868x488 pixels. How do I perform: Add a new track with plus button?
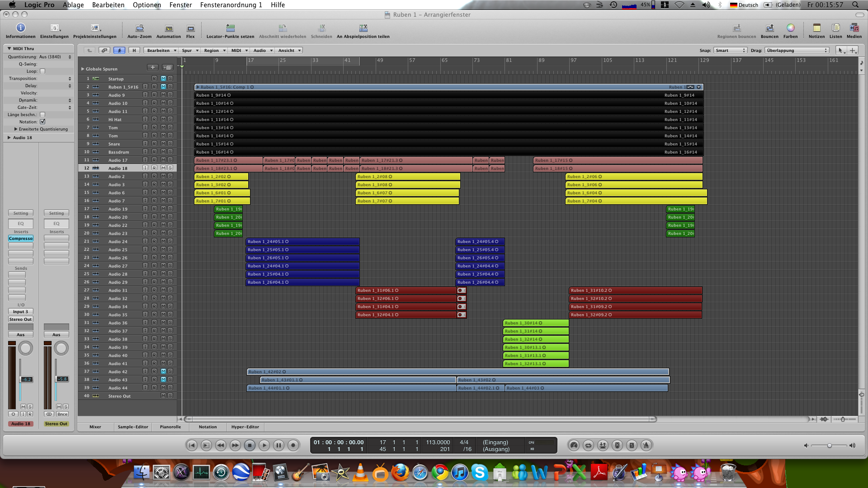pyautogui.click(x=153, y=67)
